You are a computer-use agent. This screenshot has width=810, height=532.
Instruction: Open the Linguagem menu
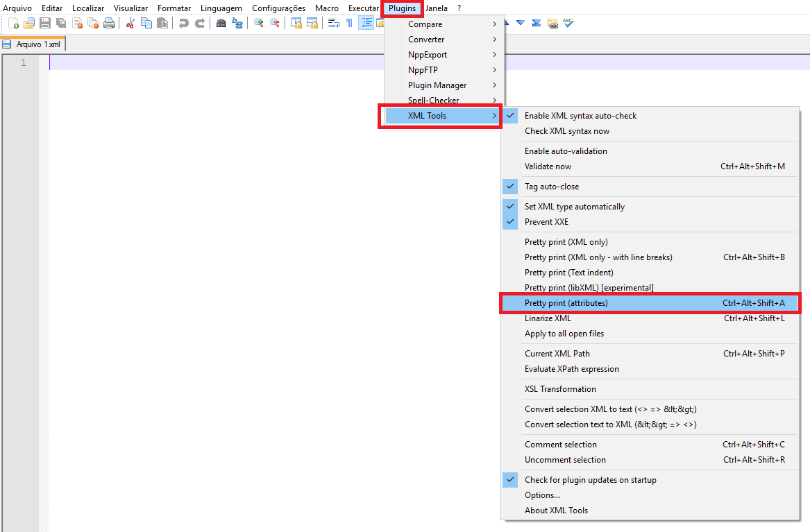click(221, 8)
